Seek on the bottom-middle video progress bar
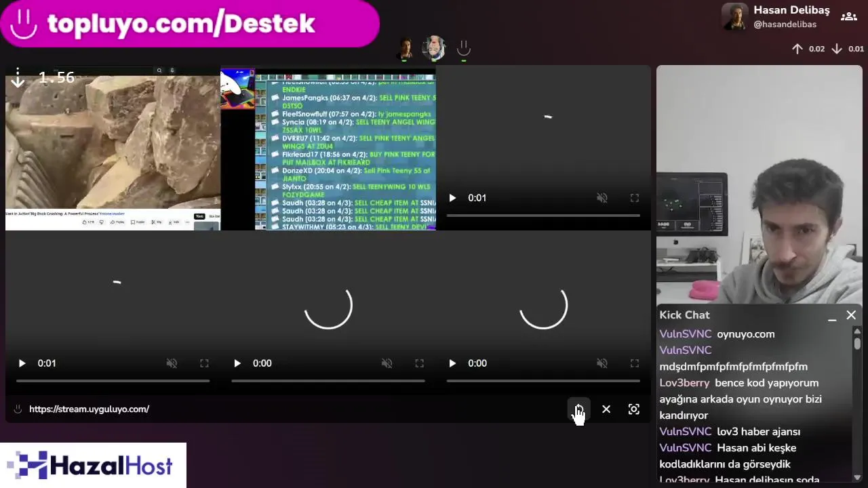The width and height of the screenshot is (868, 488). point(328,381)
